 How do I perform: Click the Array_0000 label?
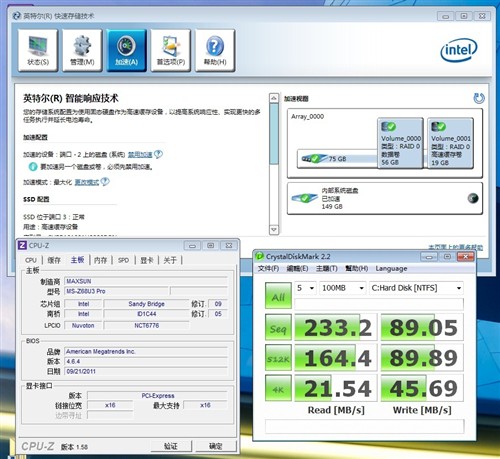pos(307,116)
